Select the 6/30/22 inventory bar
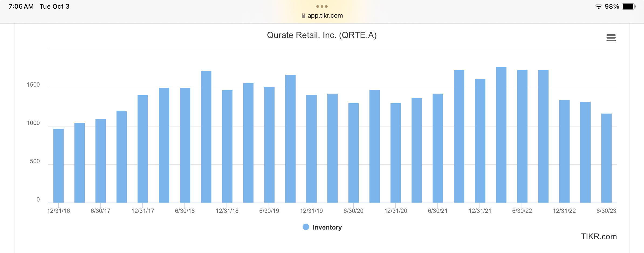 [522, 136]
